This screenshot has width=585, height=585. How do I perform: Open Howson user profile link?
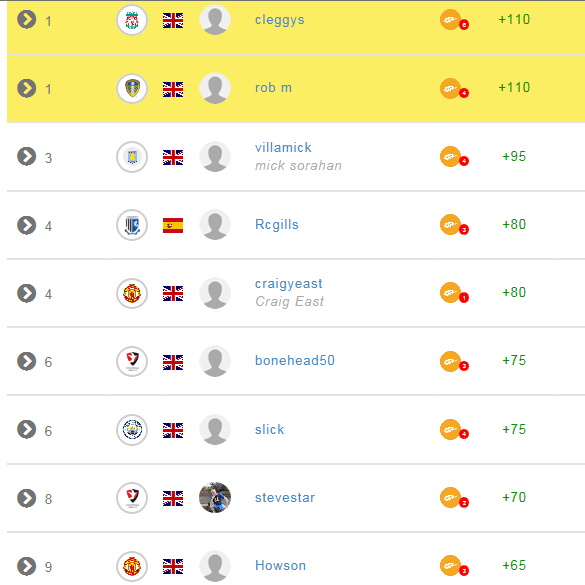pos(280,566)
